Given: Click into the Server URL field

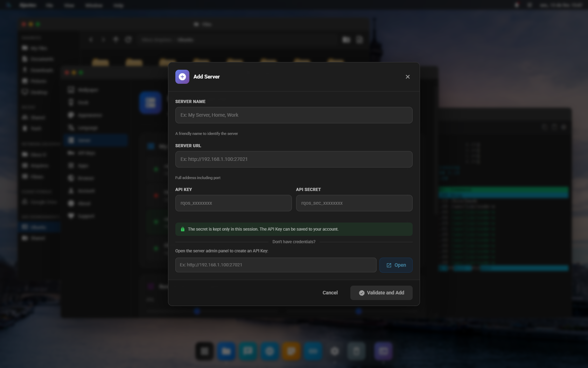Looking at the screenshot, I should 294,159.
